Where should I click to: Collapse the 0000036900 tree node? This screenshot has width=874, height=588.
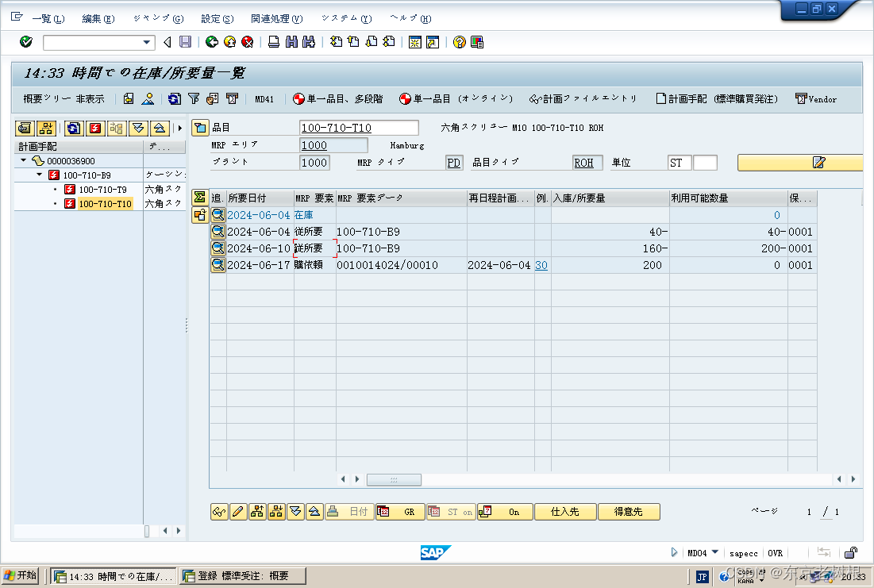click(x=23, y=160)
